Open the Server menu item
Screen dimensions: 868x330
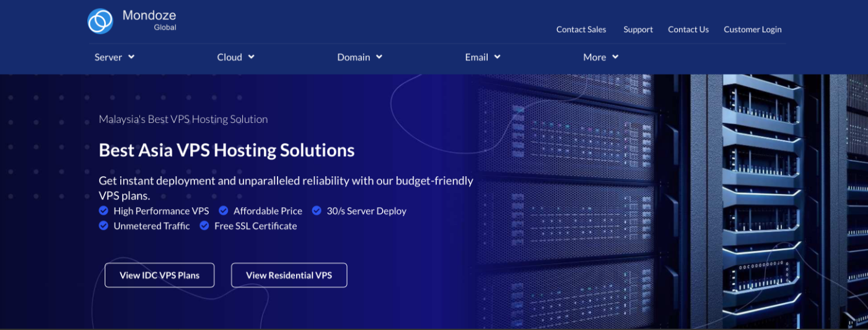coord(108,57)
